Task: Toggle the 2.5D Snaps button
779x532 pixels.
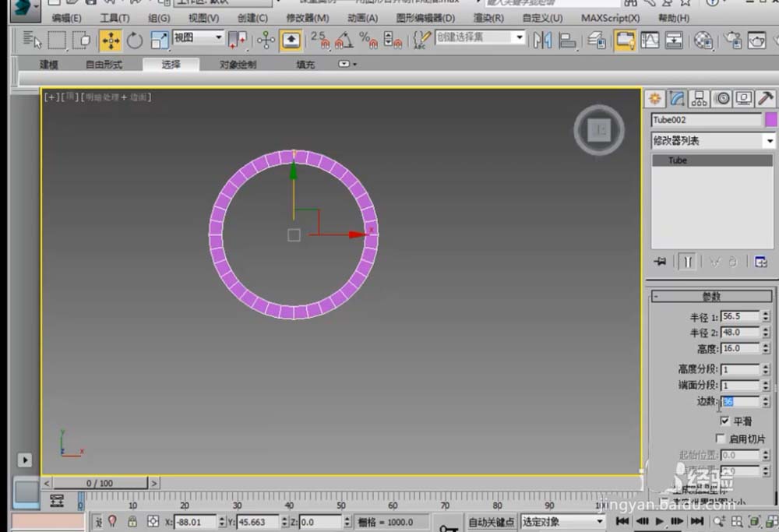Action: pos(320,41)
